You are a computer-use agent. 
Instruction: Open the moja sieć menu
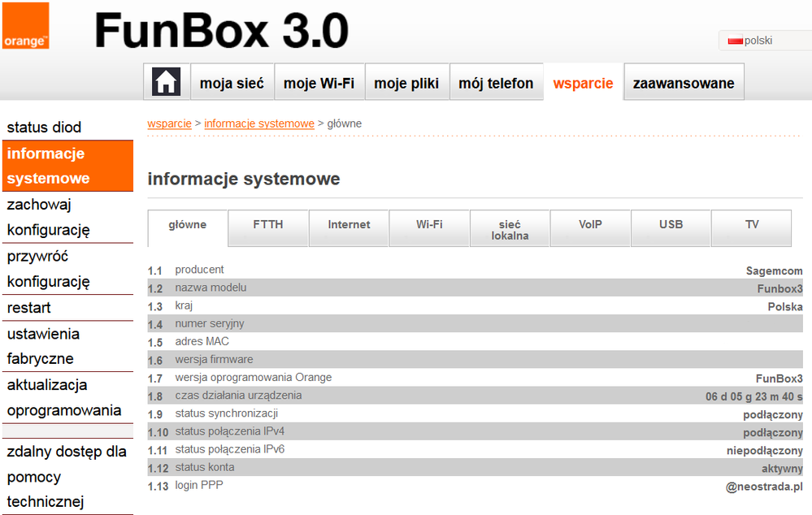tap(232, 81)
